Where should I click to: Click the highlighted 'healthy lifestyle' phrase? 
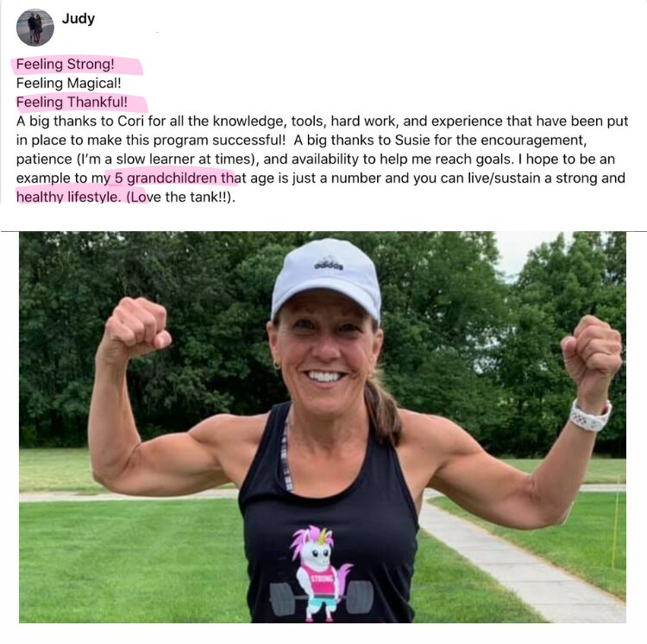(68, 197)
